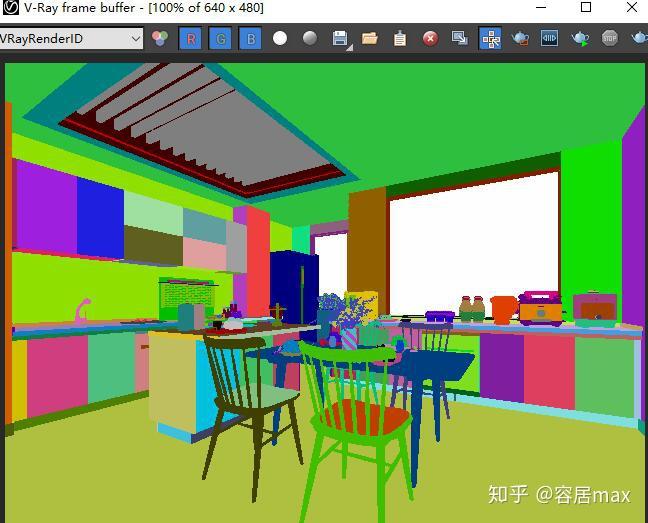Enable monochrome mode gray sphere
The width and height of the screenshot is (648, 523).
click(x=310, y=38)
